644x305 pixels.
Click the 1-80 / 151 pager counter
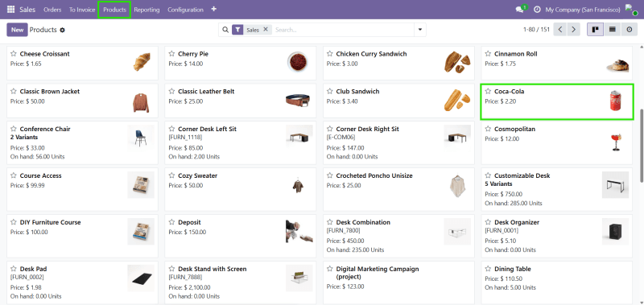(x=536, y=30)
